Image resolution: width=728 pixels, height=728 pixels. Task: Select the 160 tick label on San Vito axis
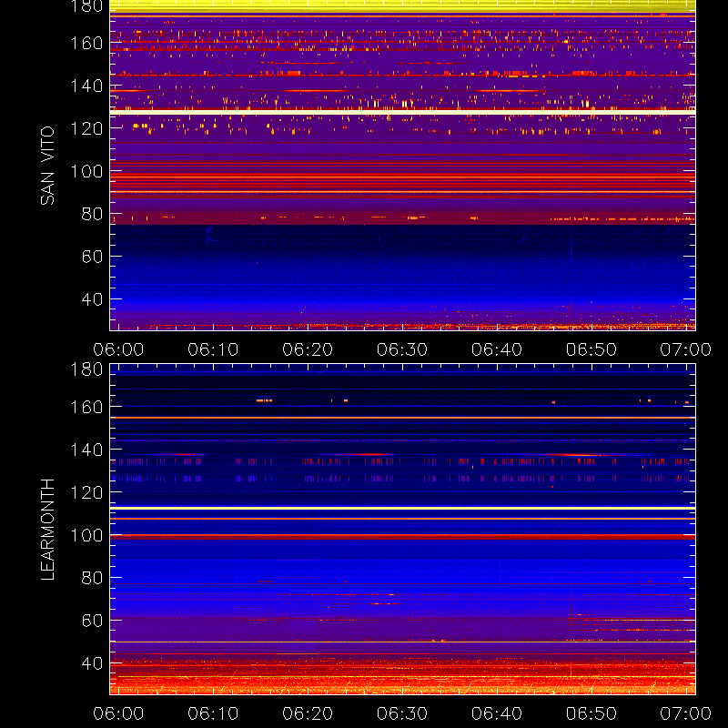coord(86,43)
